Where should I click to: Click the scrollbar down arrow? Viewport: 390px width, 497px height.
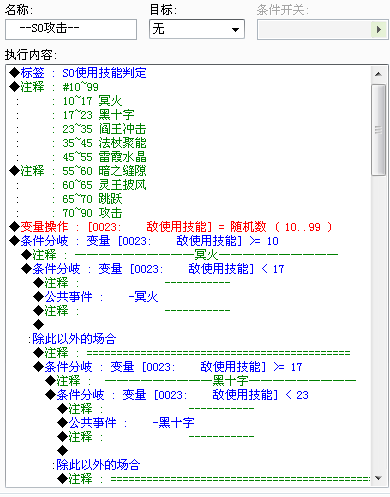[x=378, y=478]
